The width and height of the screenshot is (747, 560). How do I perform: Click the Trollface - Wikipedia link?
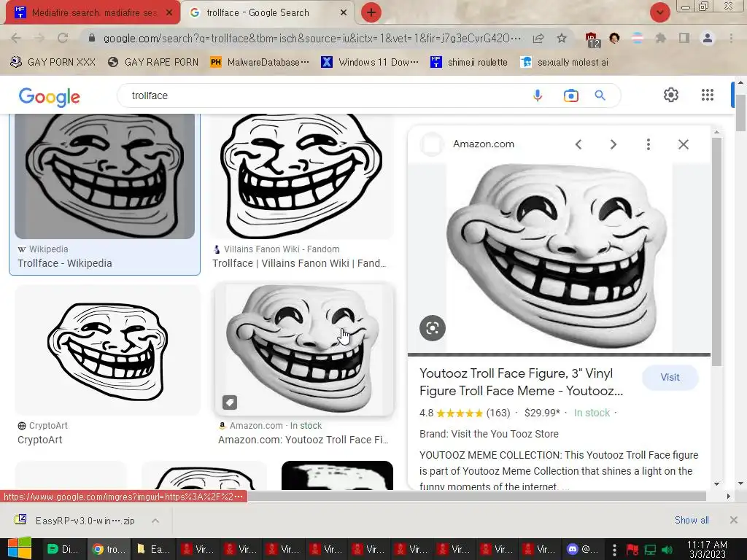click(65, 263)
